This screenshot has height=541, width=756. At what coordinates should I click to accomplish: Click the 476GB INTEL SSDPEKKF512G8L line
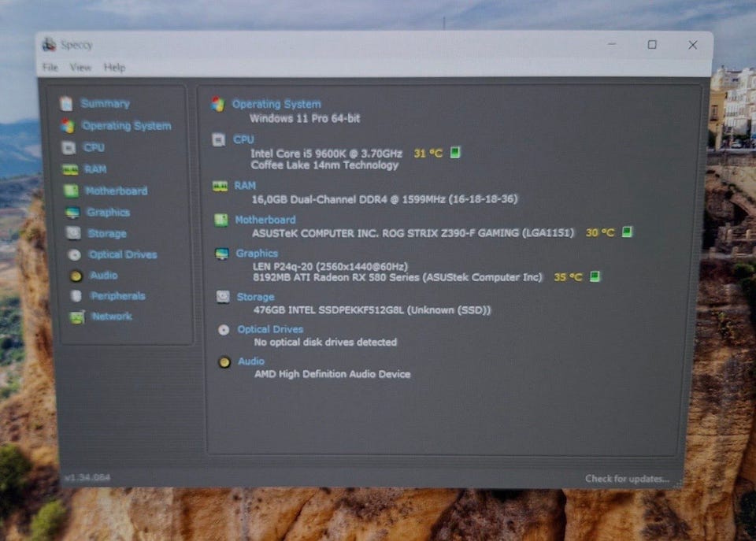pos(372,310)
